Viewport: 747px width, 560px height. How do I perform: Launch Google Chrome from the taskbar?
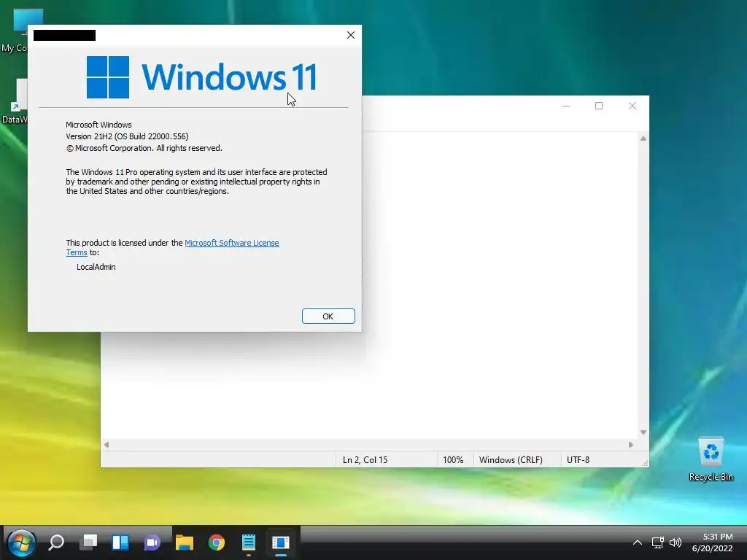coord(216,542)
